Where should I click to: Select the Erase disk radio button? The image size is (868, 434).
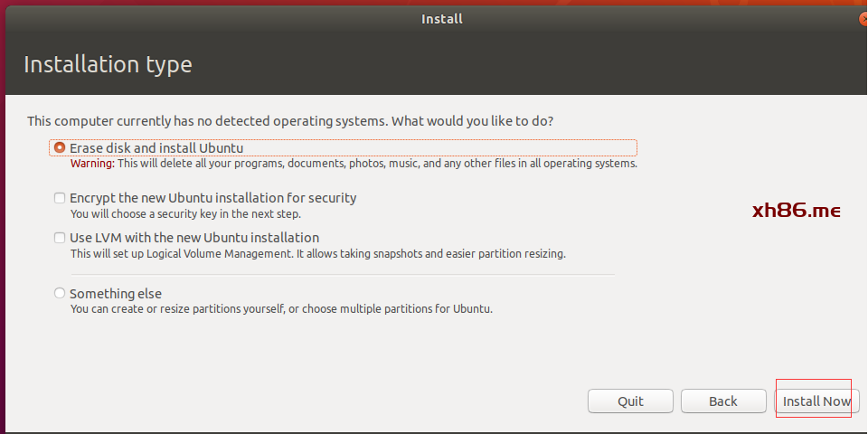(x=60, y=147)
